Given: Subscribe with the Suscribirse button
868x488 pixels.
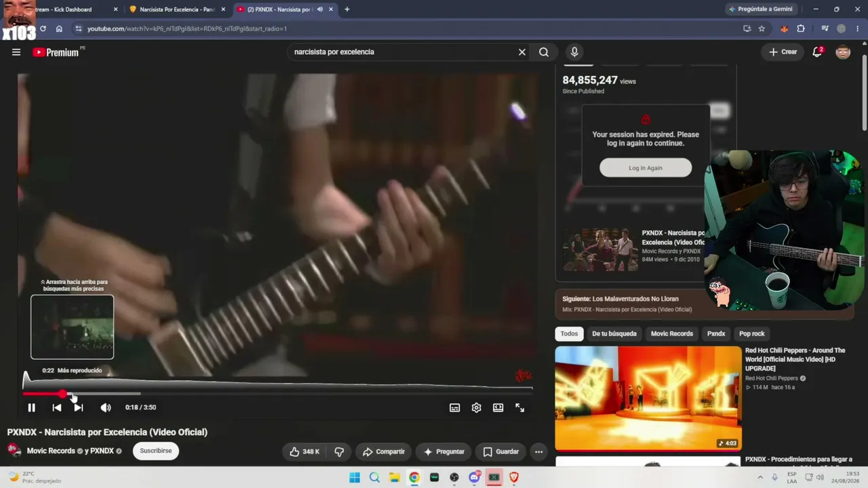Looking at the screenshot, I should point(156,451).
